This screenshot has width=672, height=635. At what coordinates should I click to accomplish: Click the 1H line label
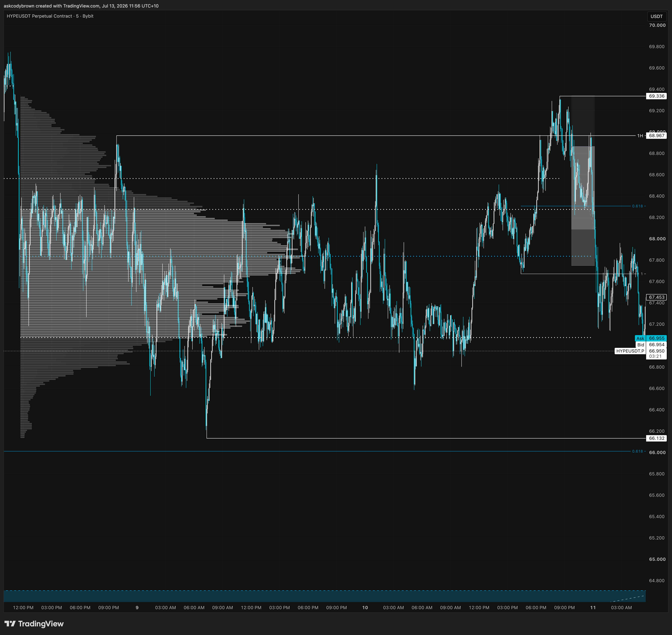[x=640, y=136]
